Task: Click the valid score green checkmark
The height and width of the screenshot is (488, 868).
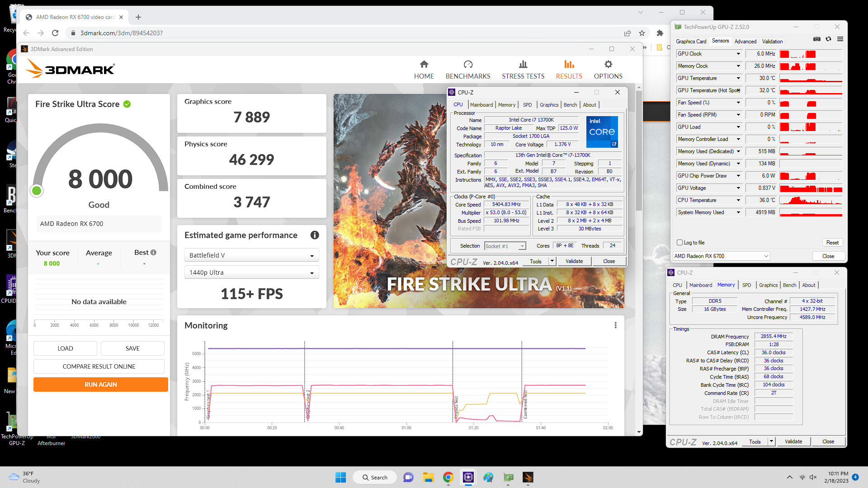Action: tap(127, 104)
